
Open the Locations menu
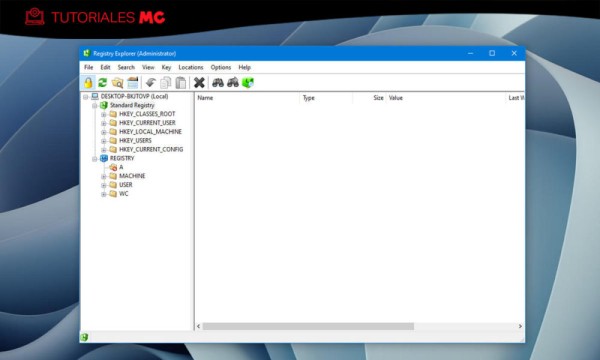[191, 67]
